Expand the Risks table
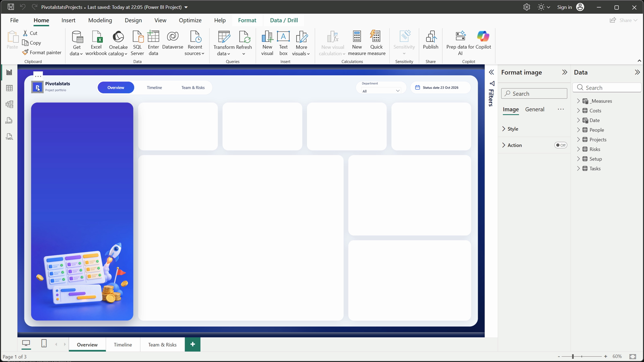Screen dimensions: 644x362 point(578,149)
